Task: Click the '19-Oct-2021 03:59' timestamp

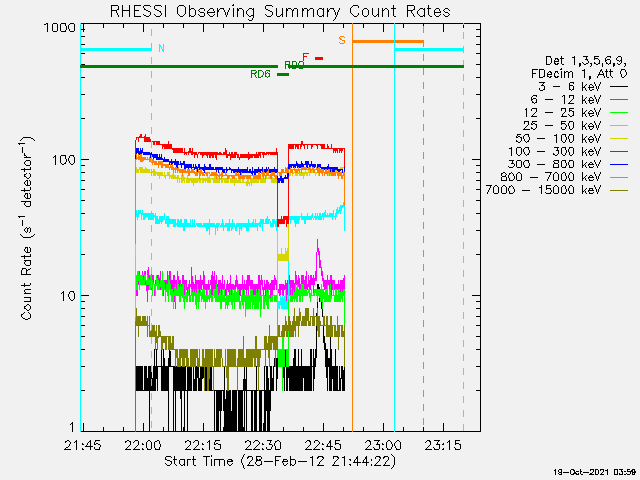Action: coord(595,472)
